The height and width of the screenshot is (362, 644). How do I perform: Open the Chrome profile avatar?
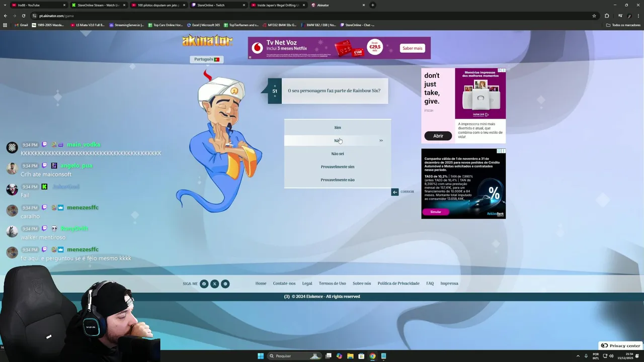[x=629, y=16]
